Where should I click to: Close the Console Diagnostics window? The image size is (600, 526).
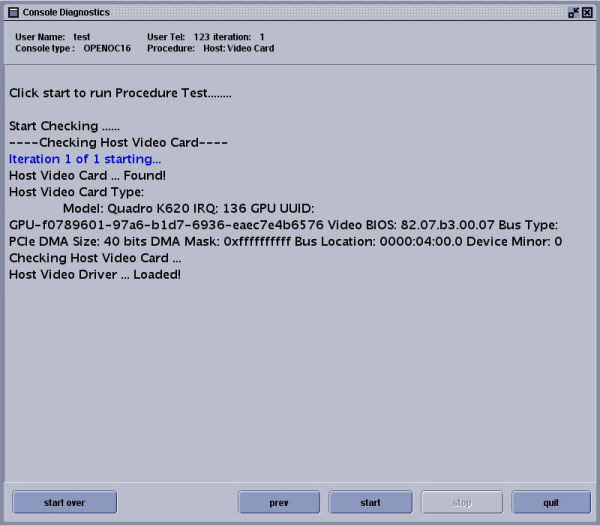(588, 12)
